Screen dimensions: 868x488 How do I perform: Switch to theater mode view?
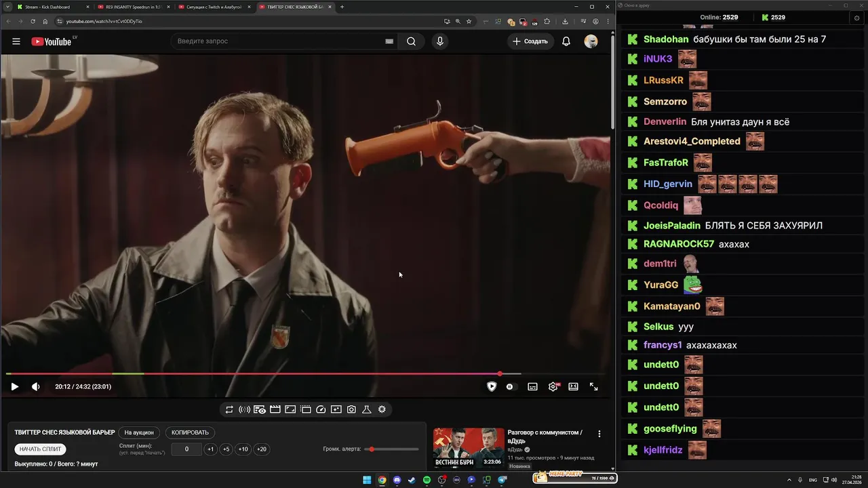(x=574, y=386)
